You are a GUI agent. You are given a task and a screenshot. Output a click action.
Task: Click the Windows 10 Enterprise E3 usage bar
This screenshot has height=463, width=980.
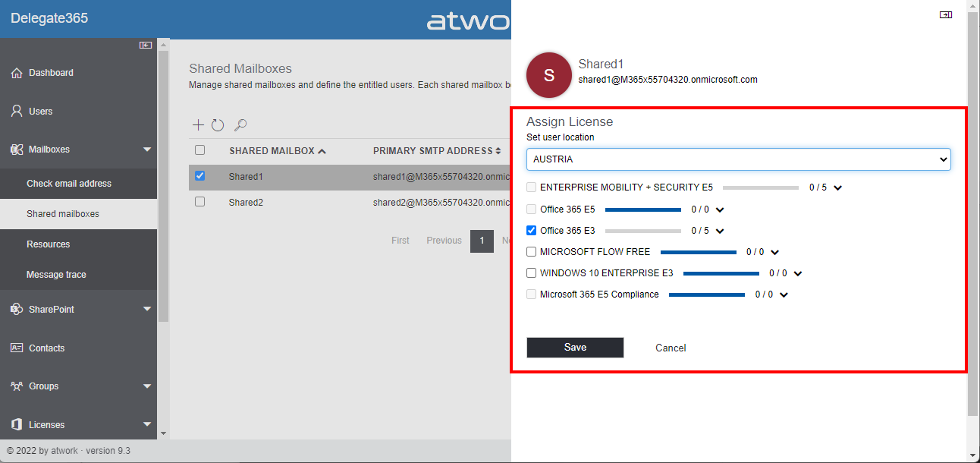click(x=721, y=273)
